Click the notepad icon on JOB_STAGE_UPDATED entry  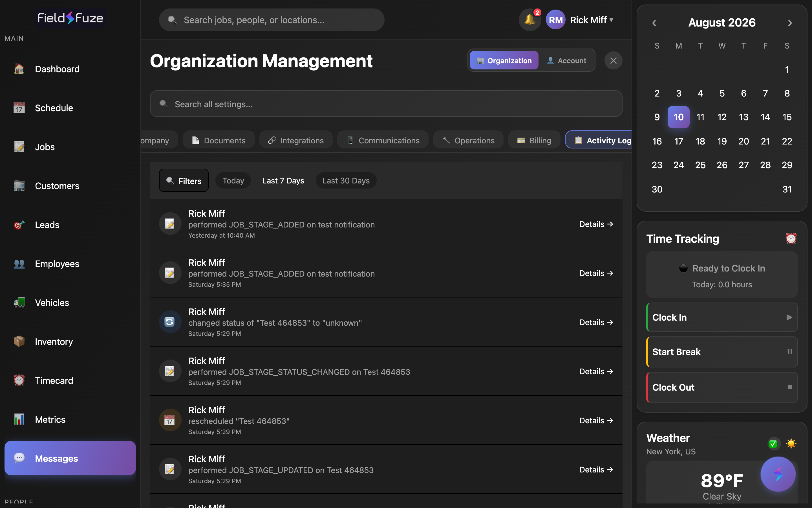170,469
